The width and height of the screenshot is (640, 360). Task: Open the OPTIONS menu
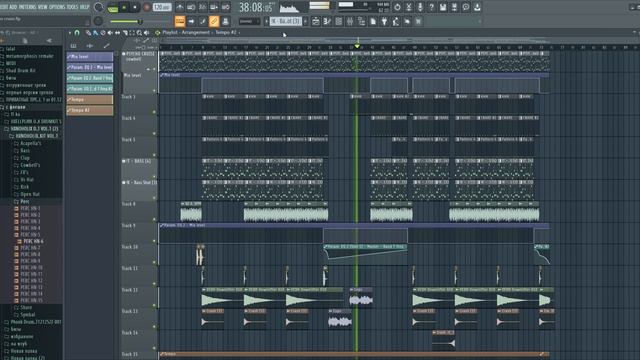pos(57,7)
